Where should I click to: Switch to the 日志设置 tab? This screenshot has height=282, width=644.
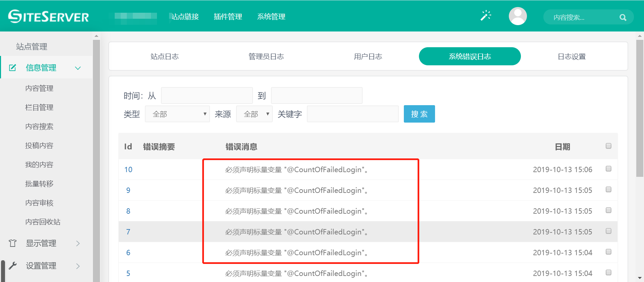click(572, 56)
